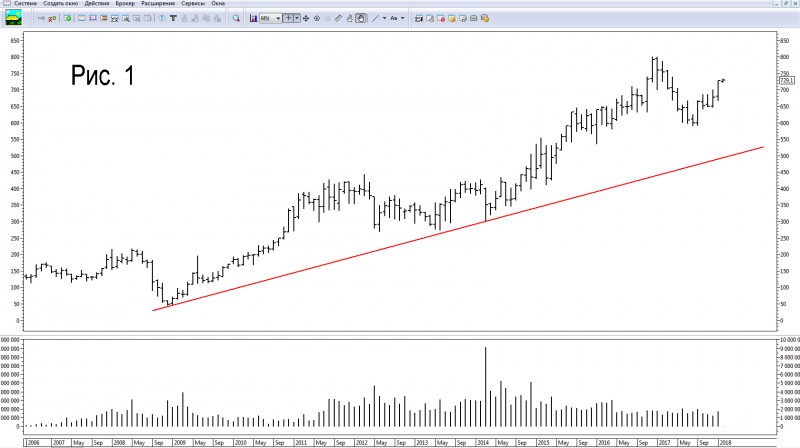This screenshot has height=448, width=800.
Task: Click the 2014 label on time axis
Action: coord(483,442)
